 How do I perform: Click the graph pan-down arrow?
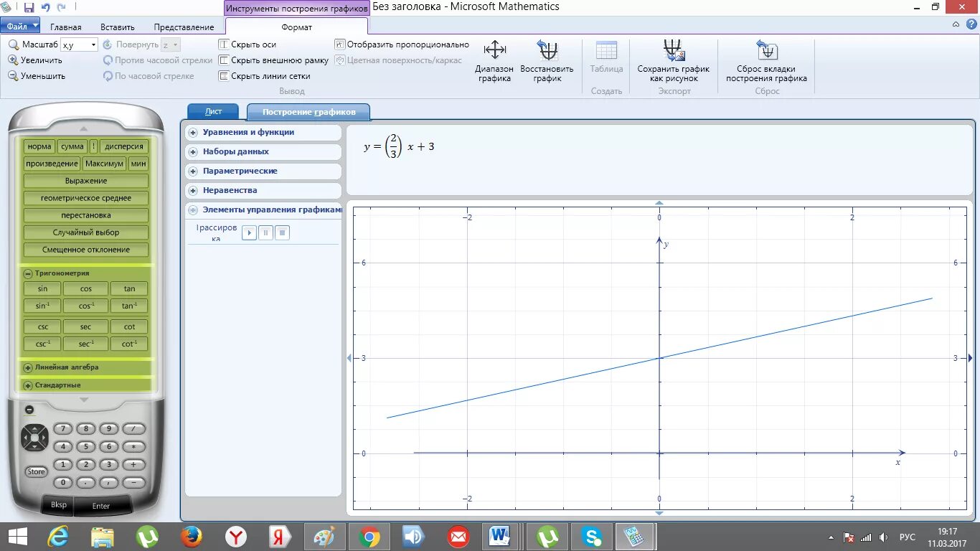coord(659,513)
